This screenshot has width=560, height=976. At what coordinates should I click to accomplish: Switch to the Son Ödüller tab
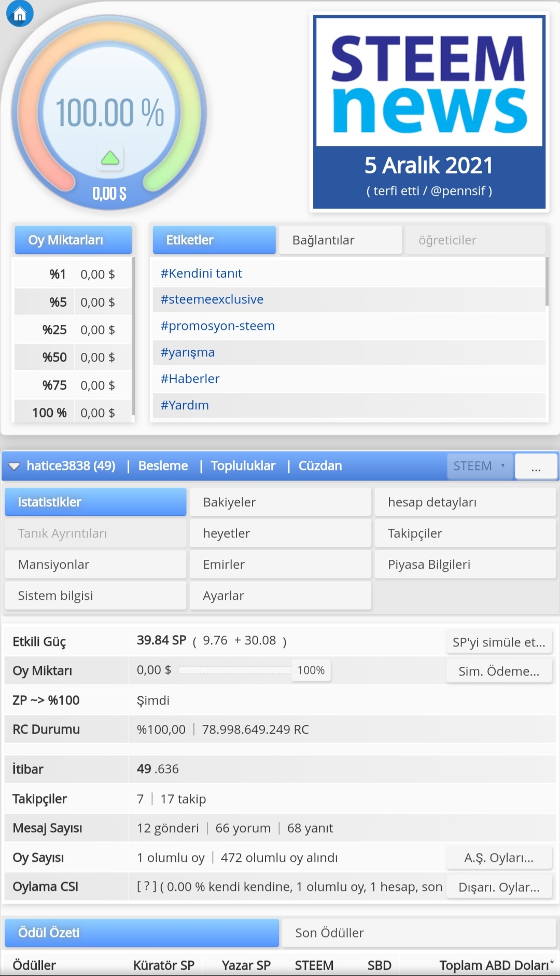tap(419, 932)
